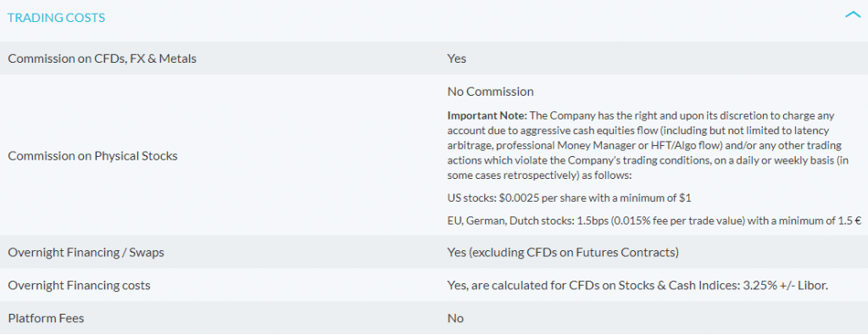Screen dimensions: 868x335
Task: Click the TRADING COSTS heading
Action: click(x=57, y=18)
